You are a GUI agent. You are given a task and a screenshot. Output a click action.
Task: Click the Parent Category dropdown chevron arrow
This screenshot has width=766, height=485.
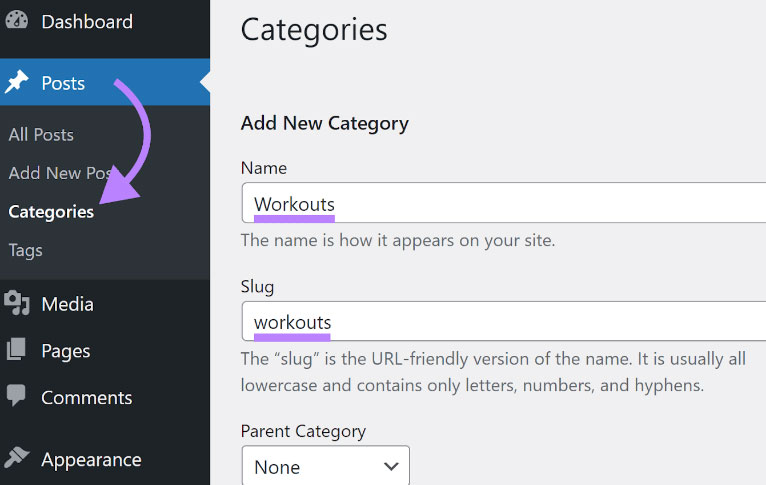coord(390,467)
